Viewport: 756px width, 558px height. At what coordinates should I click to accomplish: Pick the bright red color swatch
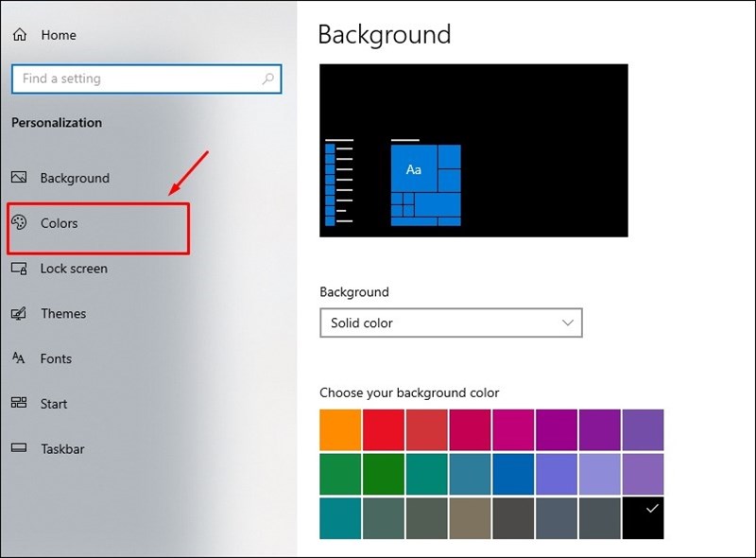(383, 430)
